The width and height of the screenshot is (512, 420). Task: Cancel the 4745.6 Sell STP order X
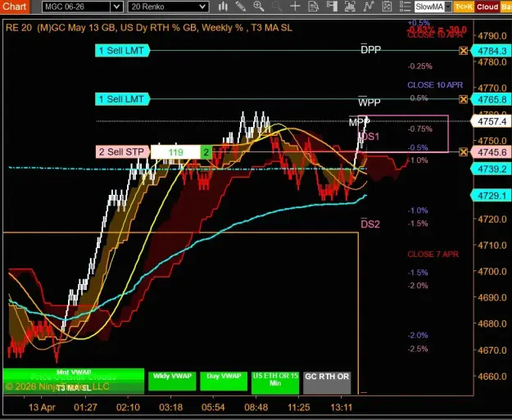(463, 151)
